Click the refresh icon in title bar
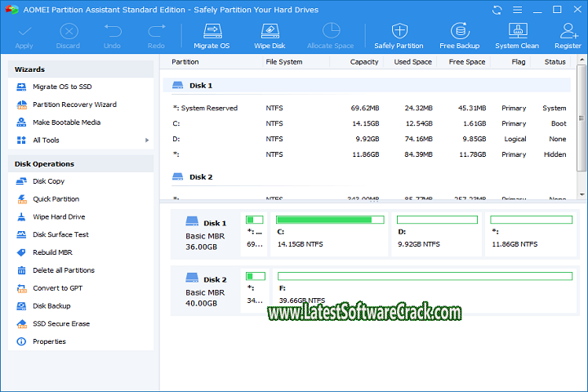Screen dimensions: 588x392 point(498,10)
